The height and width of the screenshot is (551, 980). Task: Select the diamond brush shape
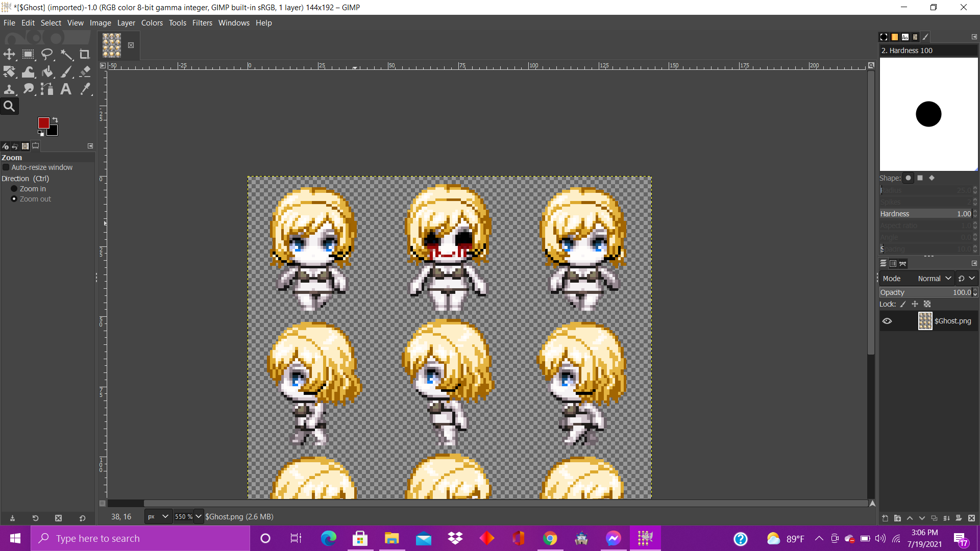[932, 178]
